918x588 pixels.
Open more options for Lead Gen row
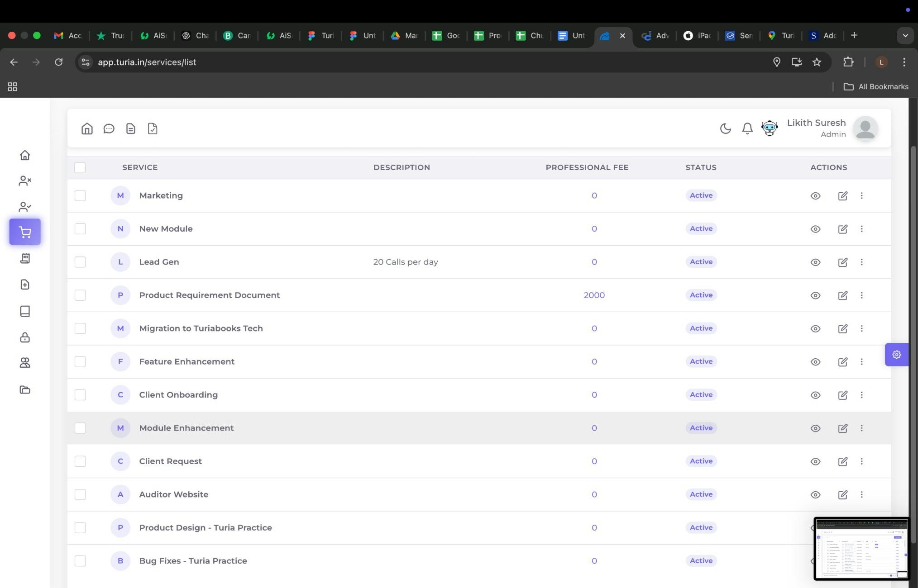click(x=861, y=262)
